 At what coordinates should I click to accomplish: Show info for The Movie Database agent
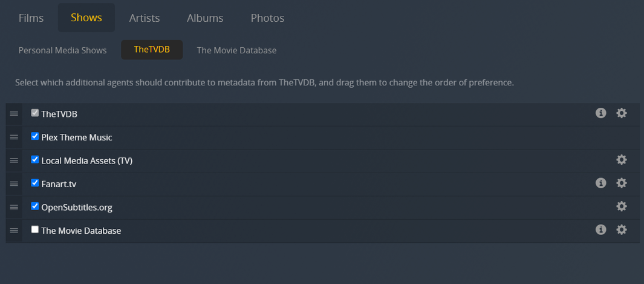pyautogui.click(x=600, y=230)
